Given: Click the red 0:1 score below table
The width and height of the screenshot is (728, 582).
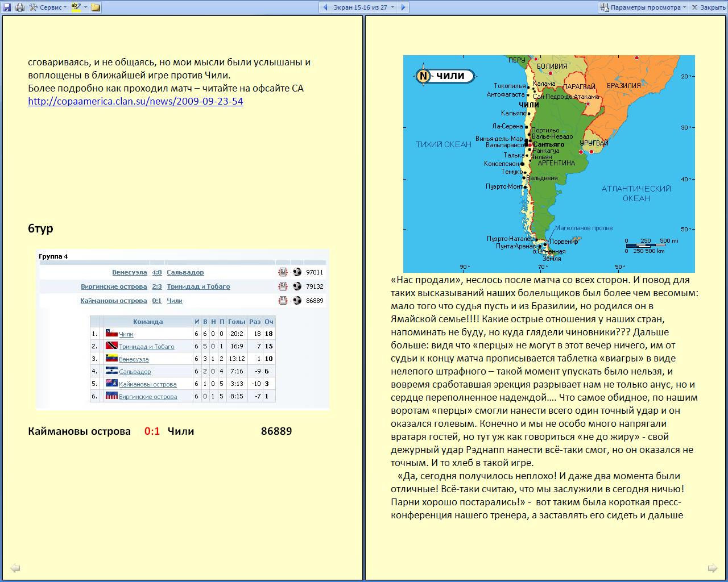Looking at the screenshot, I should tap(152, 431).
